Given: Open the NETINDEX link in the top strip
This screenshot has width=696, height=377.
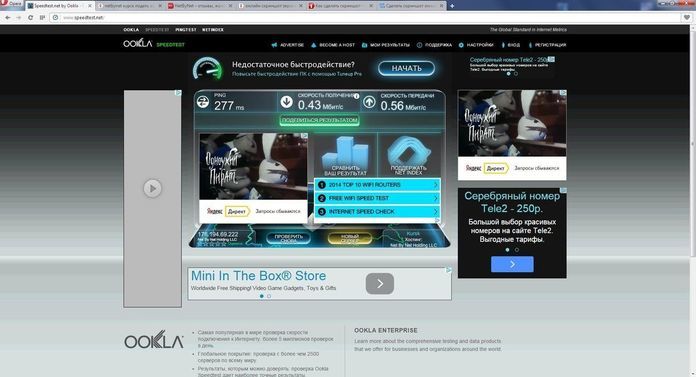Looking at the screenshot, I should pyautogui.click(x=213, y=30).
